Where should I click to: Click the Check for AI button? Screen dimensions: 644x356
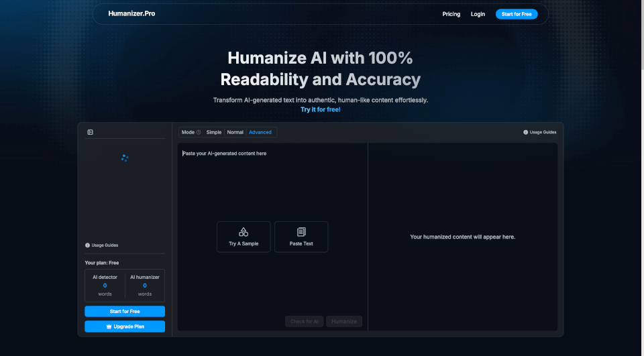click(305, 322)
